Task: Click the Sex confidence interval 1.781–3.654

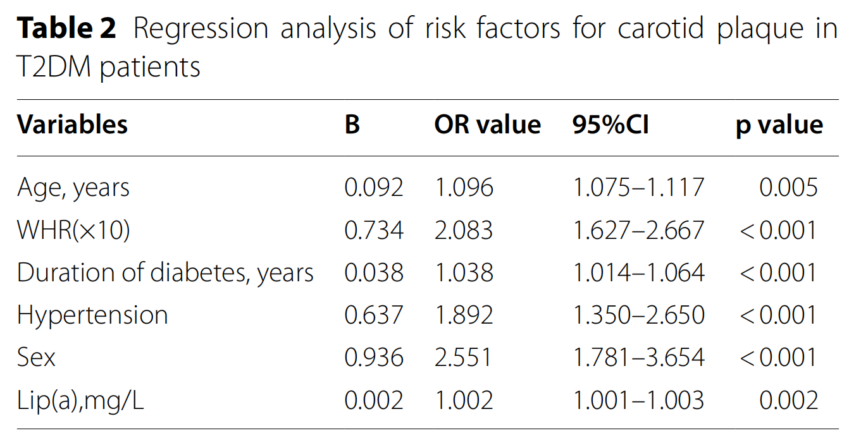Action: click(x=638, y=358)
